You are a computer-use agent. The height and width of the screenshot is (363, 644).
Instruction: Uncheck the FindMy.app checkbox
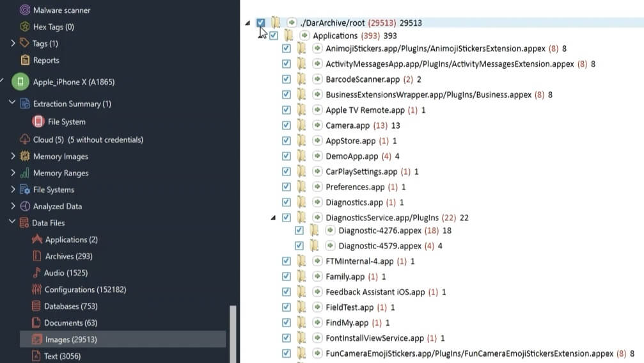point(287,323)
